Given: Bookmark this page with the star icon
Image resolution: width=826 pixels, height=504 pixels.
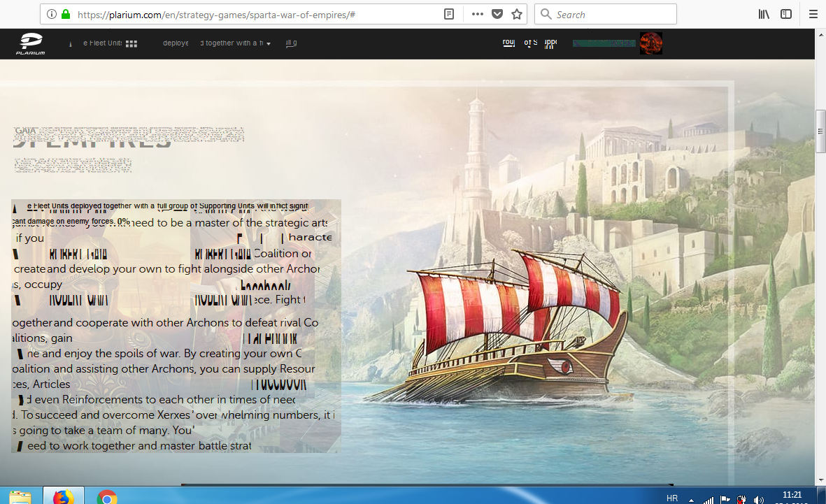Looking at the screenshot, I should coord(516,14).
